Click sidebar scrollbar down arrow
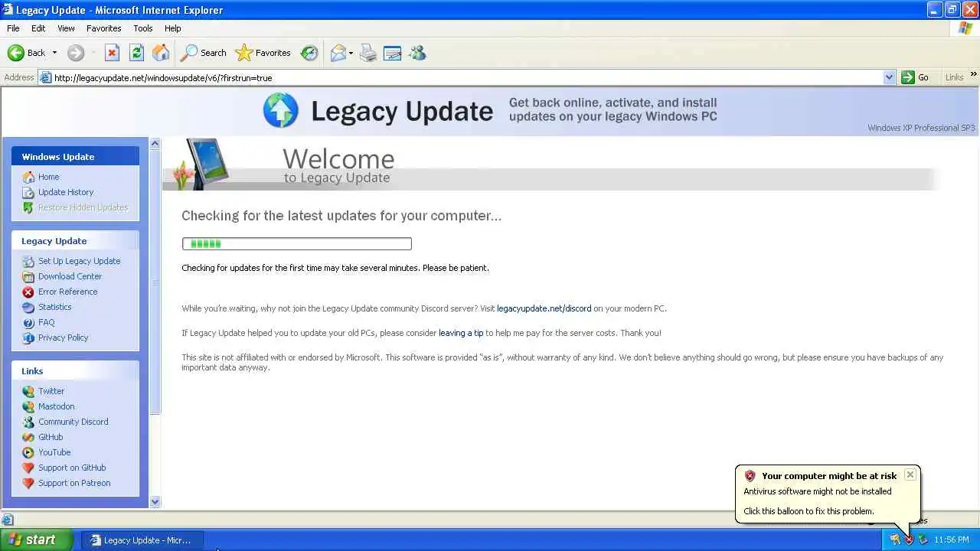Screen dimensions: 980x551 click(155, 502)
